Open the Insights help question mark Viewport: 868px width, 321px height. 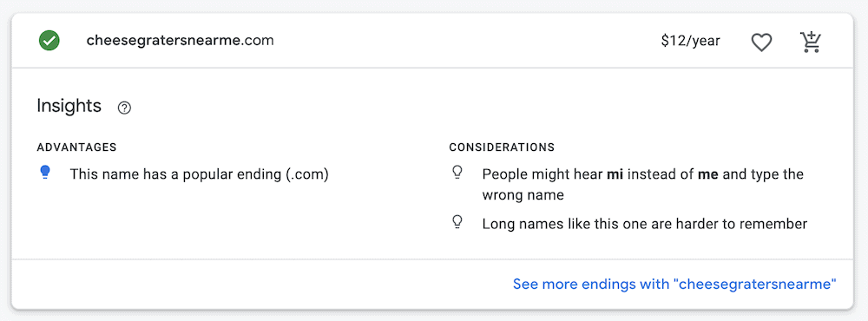tap(124, 108)
